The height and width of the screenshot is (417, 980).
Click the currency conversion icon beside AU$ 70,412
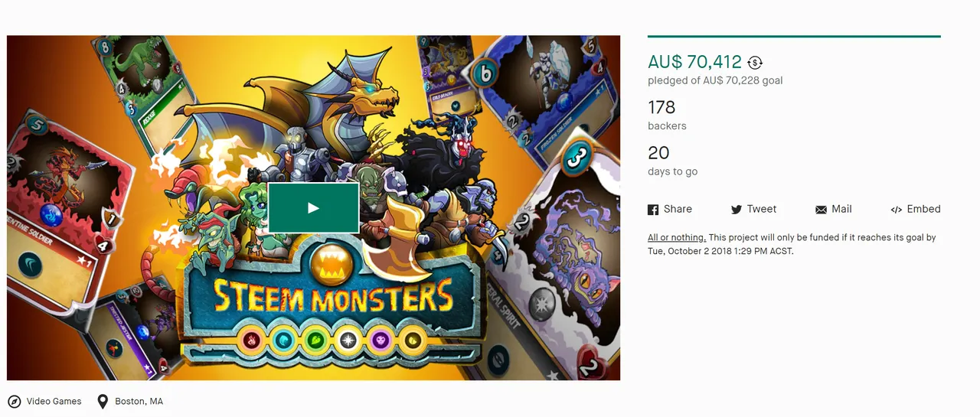click(x=755, y=63)
